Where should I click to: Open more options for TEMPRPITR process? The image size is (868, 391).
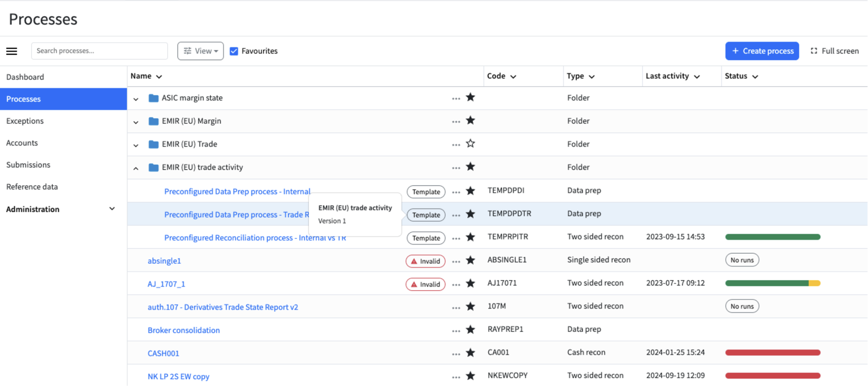[x=456, y=238]
